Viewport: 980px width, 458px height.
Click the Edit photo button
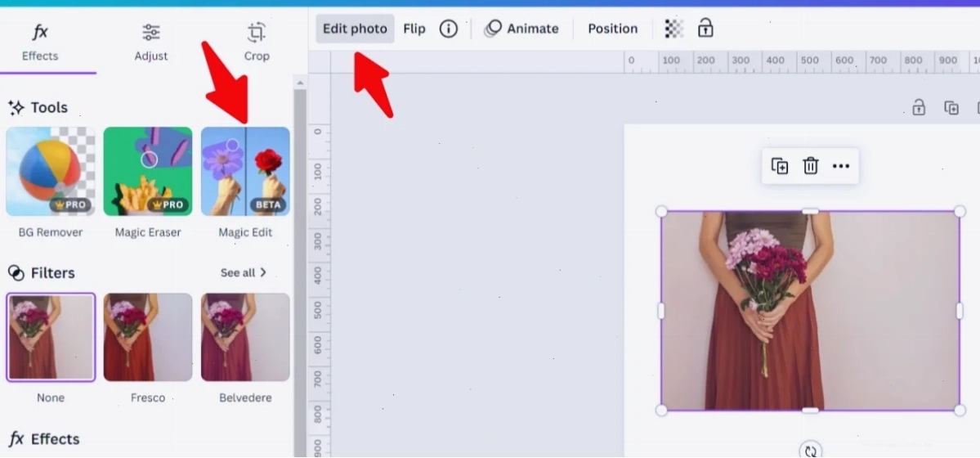click(x=355, y=29)
